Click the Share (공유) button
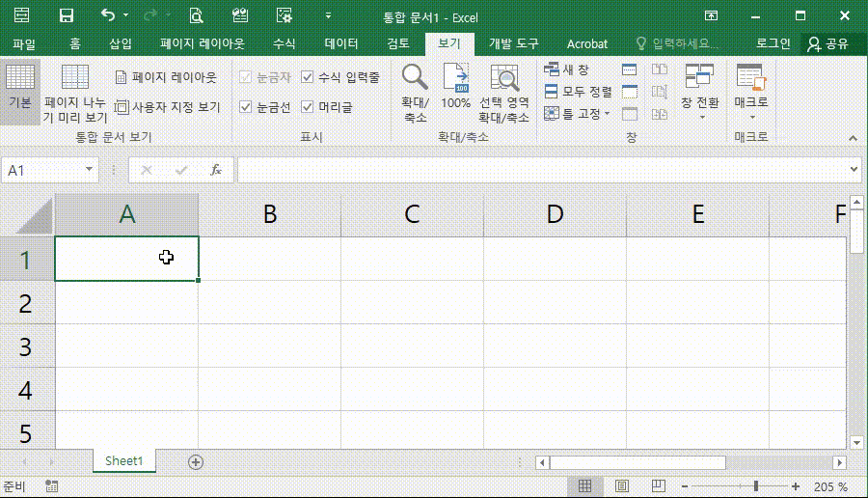868x498 pixels. pyautogui.click(x=827, y=43)
